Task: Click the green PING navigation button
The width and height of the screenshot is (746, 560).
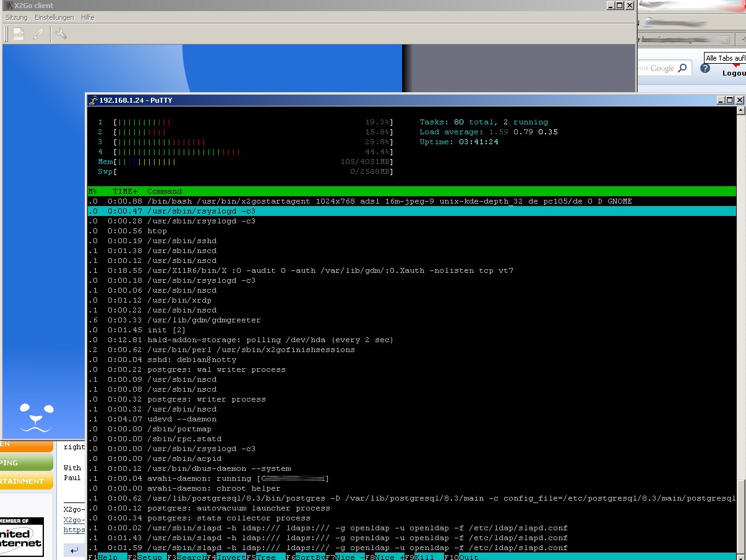Action: pos(26,463)
